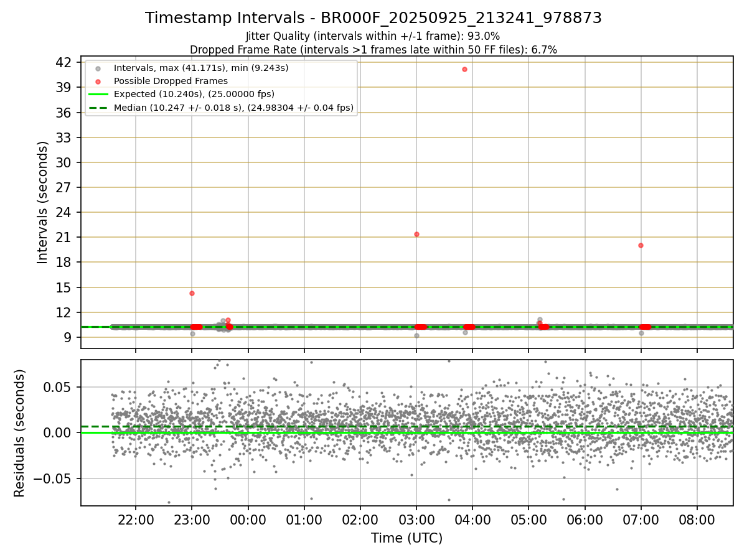Click the 06:00 time tick label
Image resolution: width=747 pixels, height=560 pixels.
coord(585,519)
